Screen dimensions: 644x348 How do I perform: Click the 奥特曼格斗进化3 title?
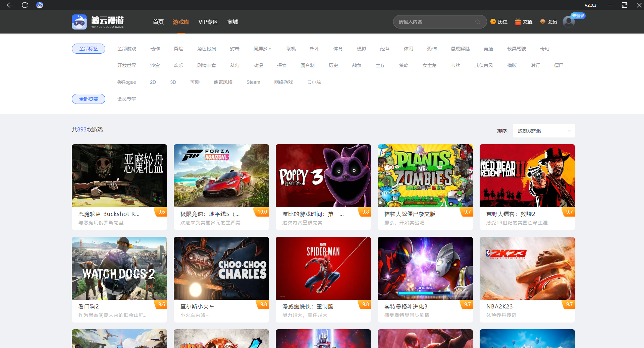[406, 306]
